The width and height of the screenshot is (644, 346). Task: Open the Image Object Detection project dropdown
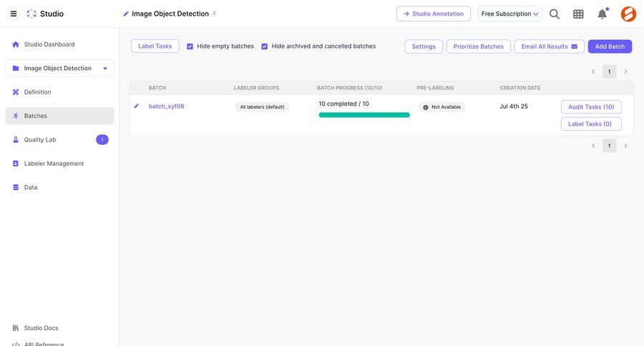click(x=59, y=68)
